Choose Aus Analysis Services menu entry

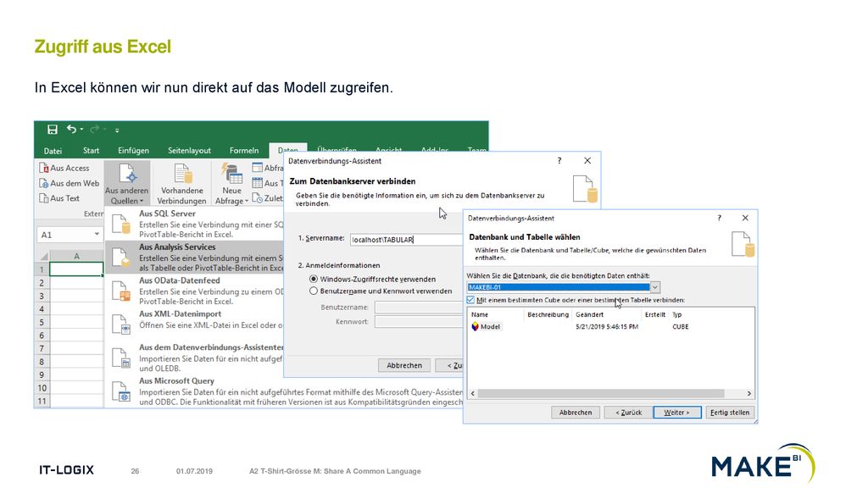coord(195,258)
